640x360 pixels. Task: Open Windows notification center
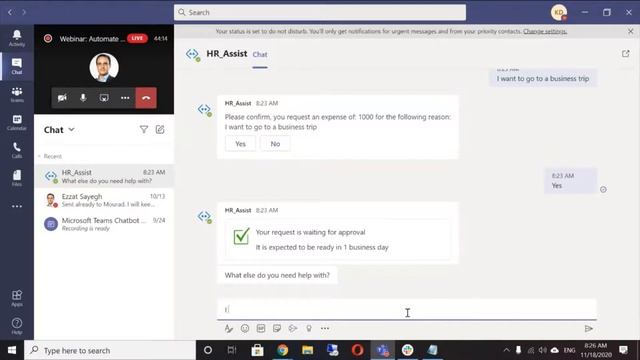point(623,350)
